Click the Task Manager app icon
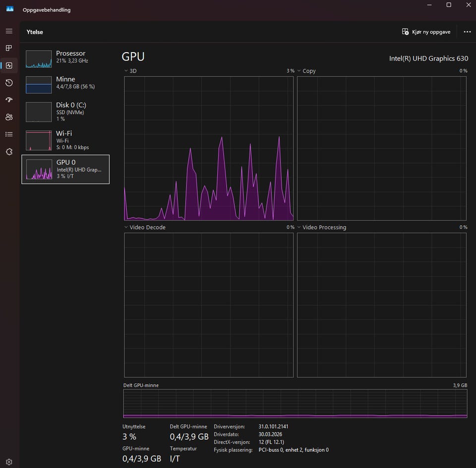This screenshot has width=476, height=468. 10,9
